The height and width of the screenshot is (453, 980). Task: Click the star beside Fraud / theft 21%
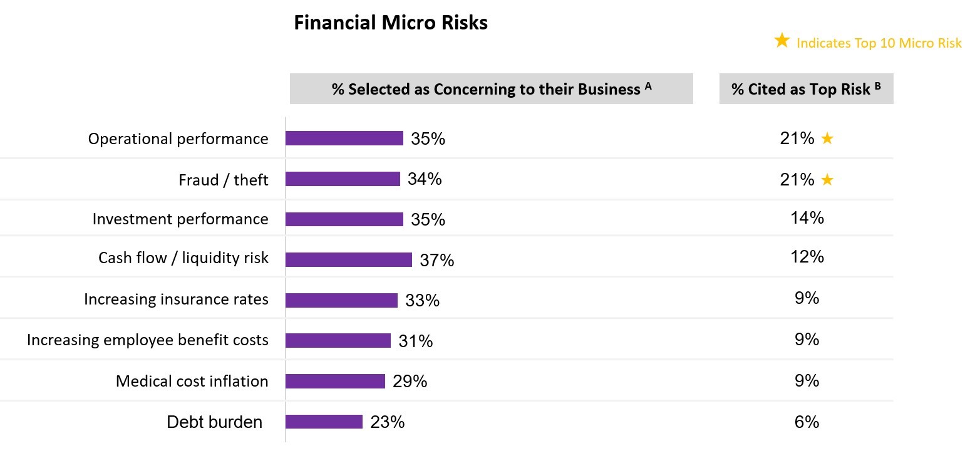pos(827,180)
